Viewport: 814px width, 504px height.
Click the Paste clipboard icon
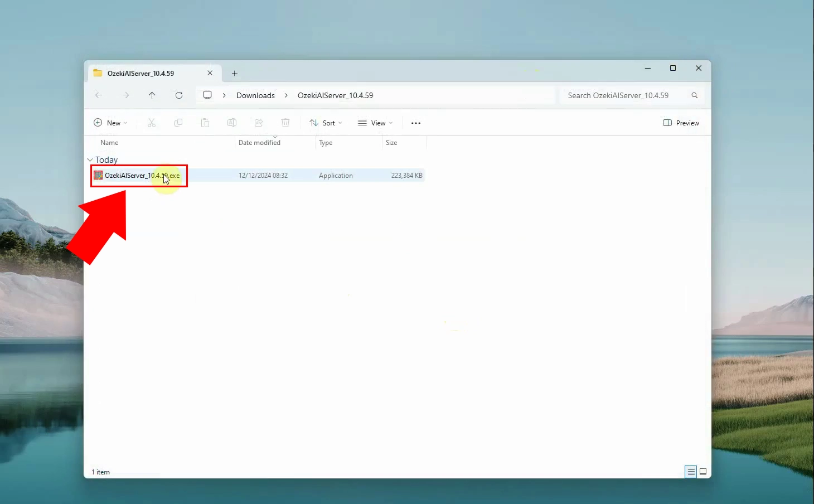[x=205, y=123]
